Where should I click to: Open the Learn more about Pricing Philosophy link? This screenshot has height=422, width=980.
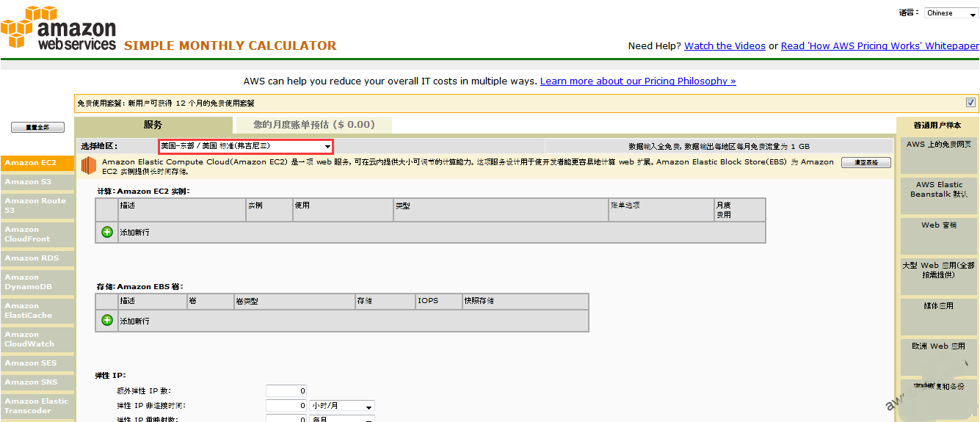637,81
